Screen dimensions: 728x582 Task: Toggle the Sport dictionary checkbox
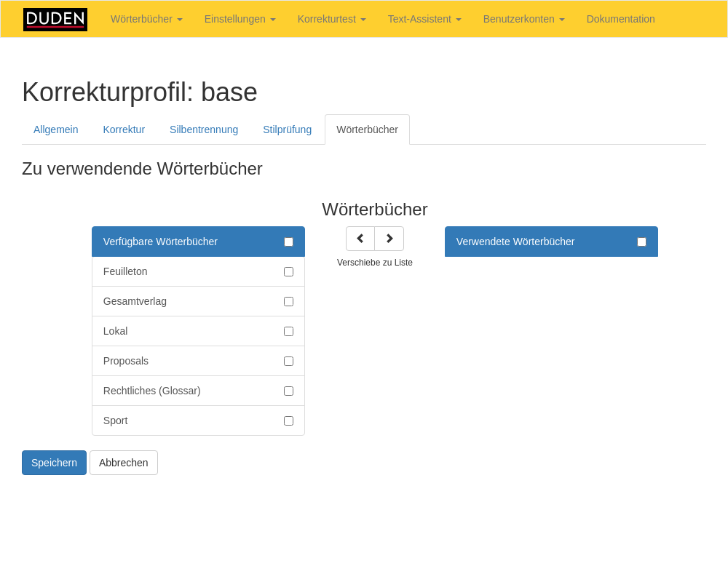pos(288,420)
